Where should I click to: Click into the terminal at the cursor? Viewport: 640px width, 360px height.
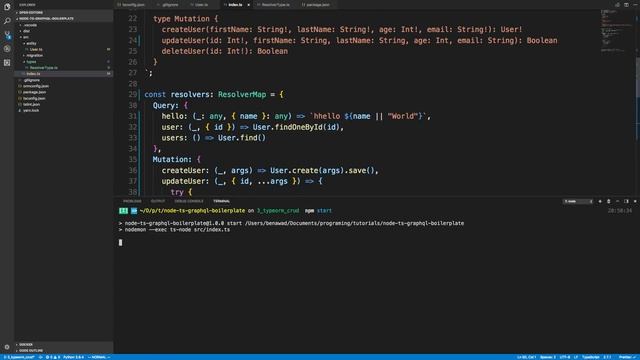point(120,242)
